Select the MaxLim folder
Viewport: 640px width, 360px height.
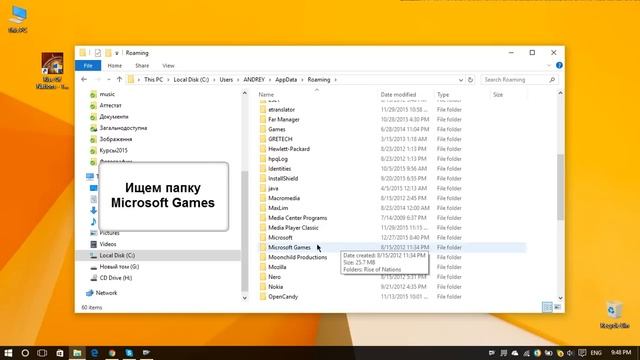[278, 208]
